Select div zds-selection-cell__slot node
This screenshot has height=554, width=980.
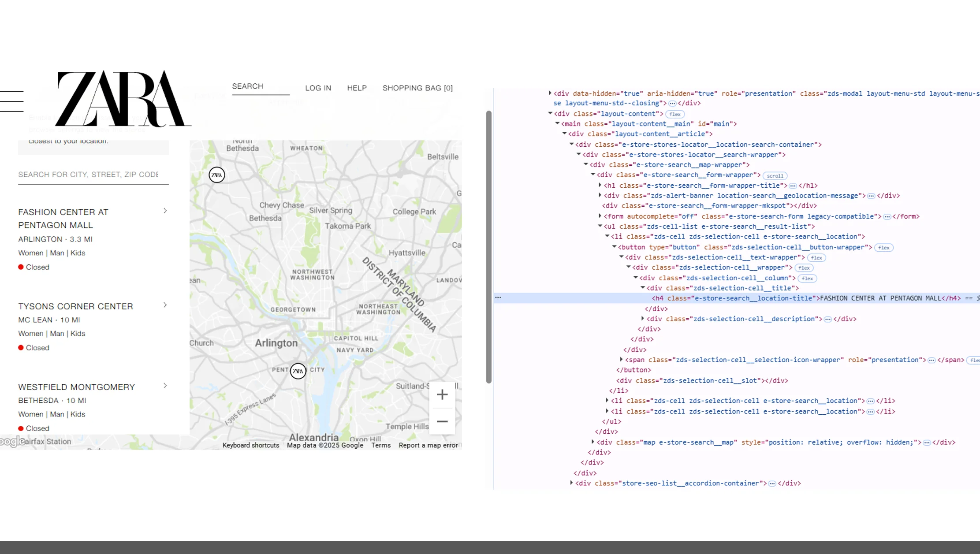[x=702, y=380]
